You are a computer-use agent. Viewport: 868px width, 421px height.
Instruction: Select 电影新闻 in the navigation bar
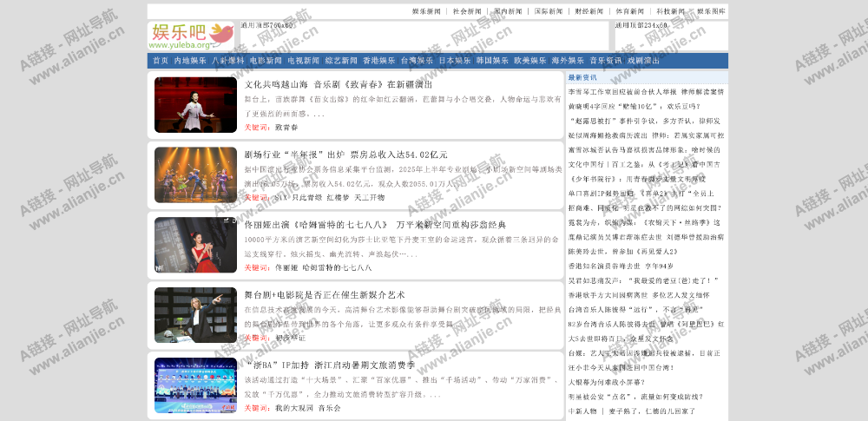(x=266, y=61)
